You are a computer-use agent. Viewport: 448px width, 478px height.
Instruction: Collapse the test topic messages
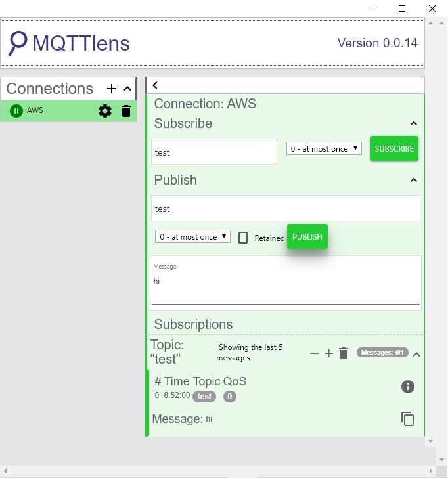tap(416, 355)
